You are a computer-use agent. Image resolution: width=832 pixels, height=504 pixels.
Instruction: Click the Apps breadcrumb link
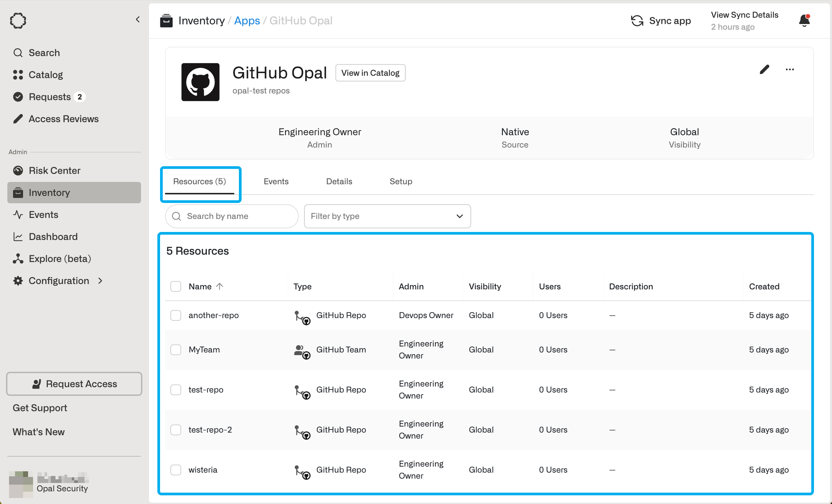pos(247,21)
